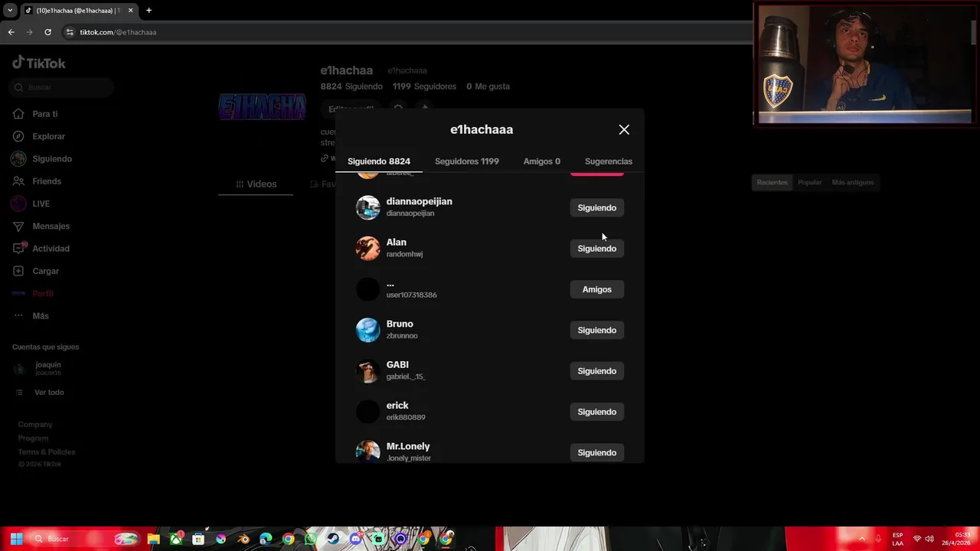
Task: Open WhatsApp from the taskbar
Action: (311, 539)
